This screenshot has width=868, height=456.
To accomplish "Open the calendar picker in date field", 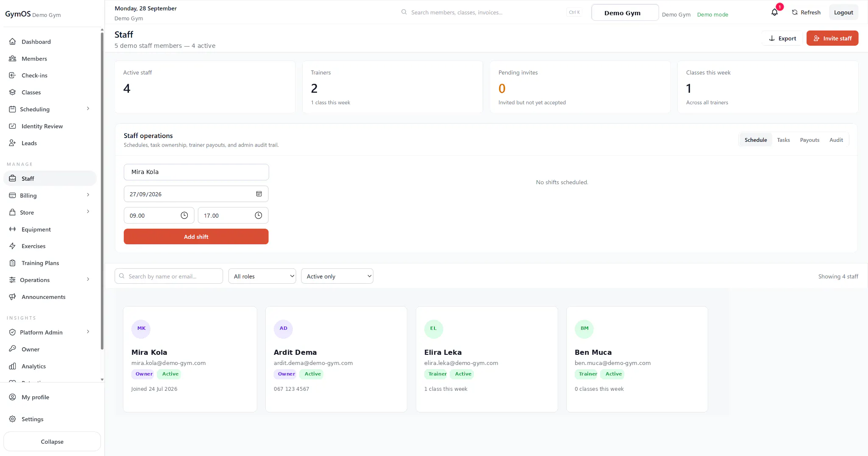I will [x=259, y=194].
